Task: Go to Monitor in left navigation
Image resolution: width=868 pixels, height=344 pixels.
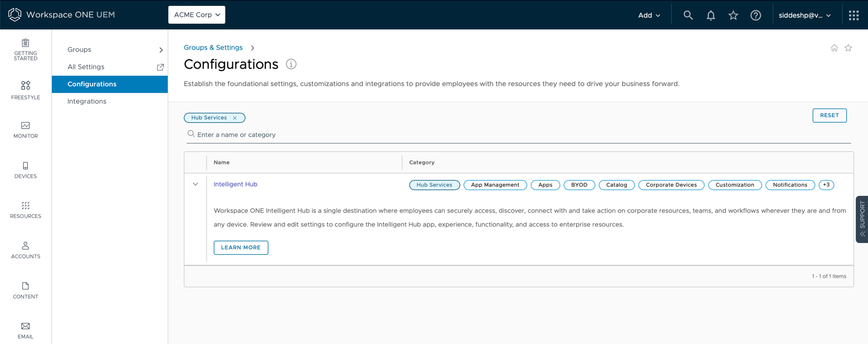Action: tap(25, 130)
